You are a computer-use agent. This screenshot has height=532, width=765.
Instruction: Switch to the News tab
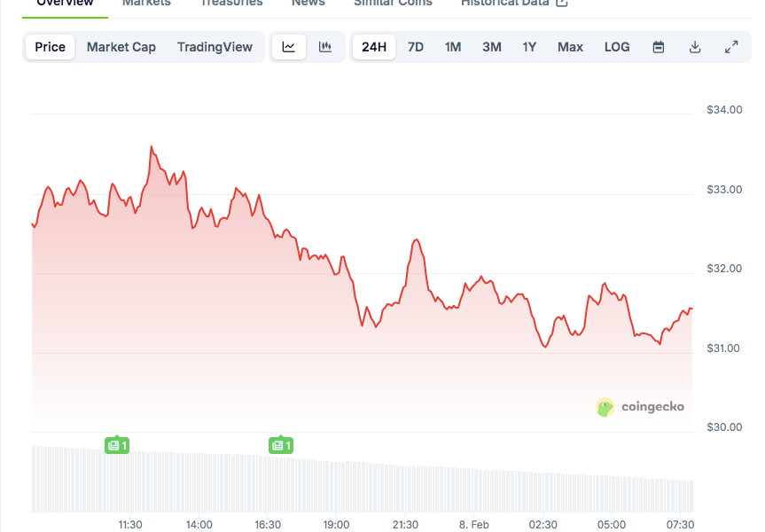coord(308,4)
